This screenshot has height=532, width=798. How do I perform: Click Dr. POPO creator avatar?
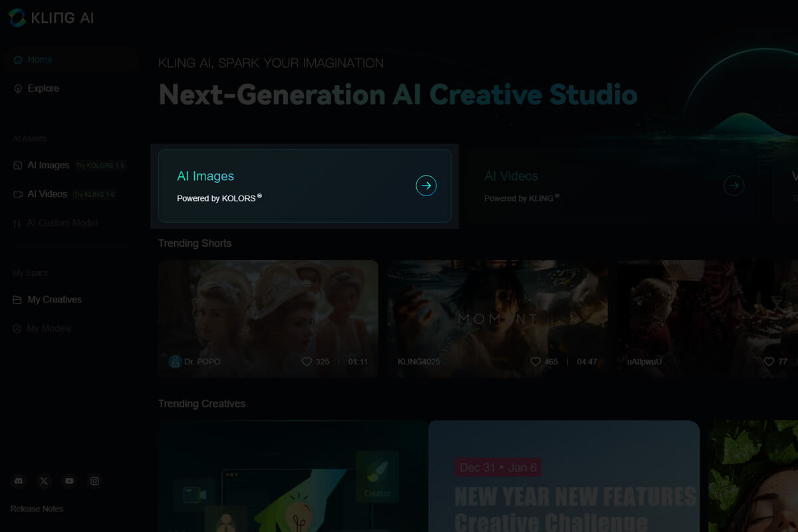tap(175, 362)
